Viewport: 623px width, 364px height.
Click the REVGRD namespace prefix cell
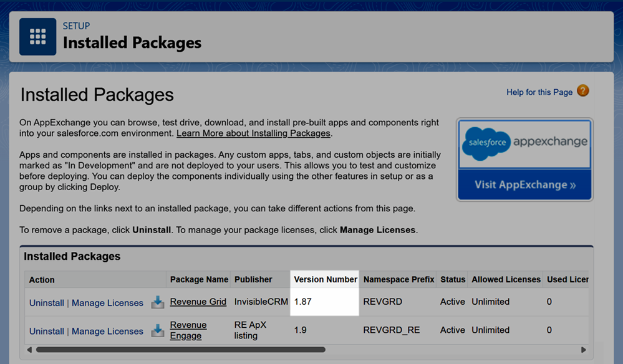(383, 302)
